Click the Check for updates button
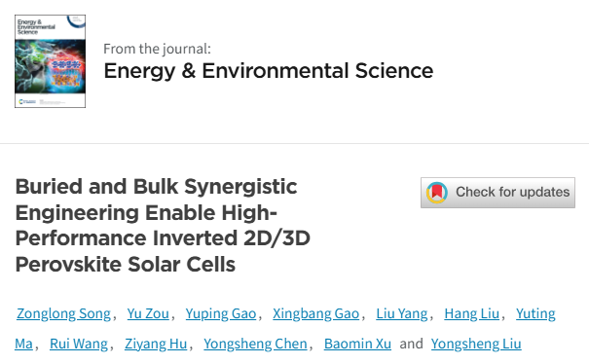Screen dimensions: 589x364 click(497, 193)
